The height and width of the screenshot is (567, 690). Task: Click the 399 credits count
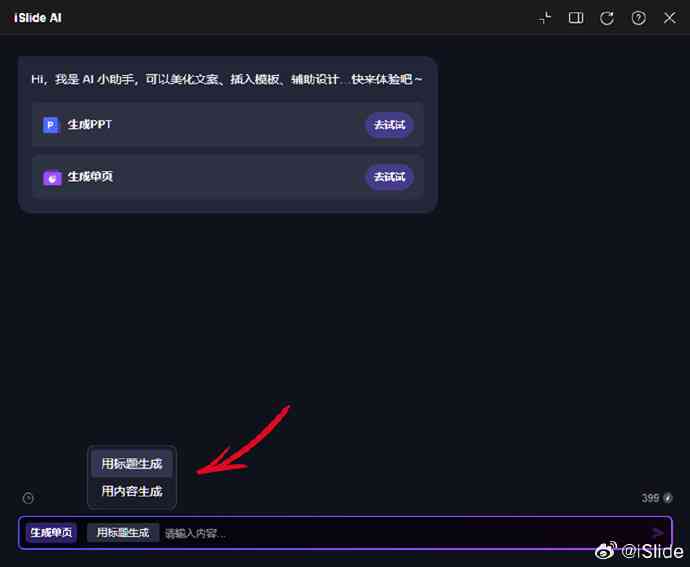[x=650, y=498]
